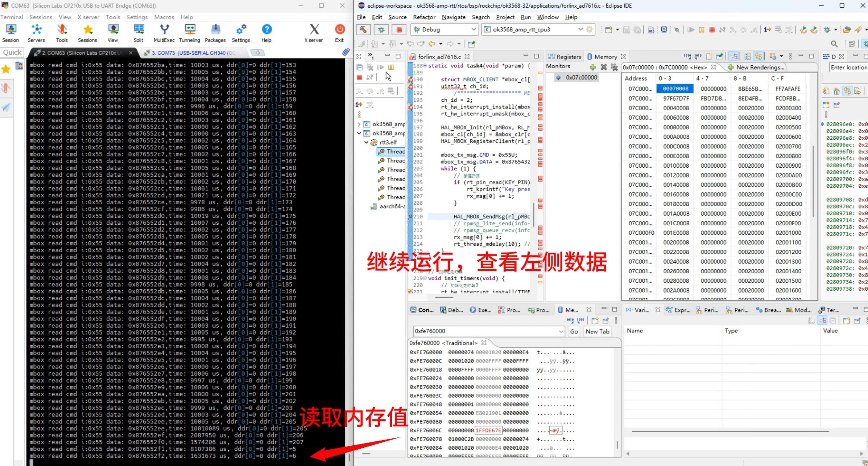This screenshot has width=868, height=466.
Task: Click the red Stop launch button
Action: pos(399,29)
